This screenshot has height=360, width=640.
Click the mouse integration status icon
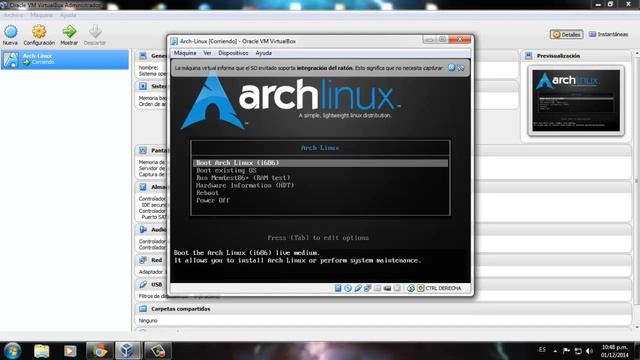(411, 288)
